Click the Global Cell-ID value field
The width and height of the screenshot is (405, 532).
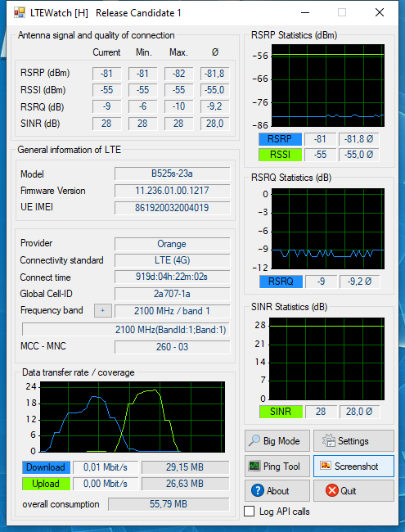click(173, 294)
